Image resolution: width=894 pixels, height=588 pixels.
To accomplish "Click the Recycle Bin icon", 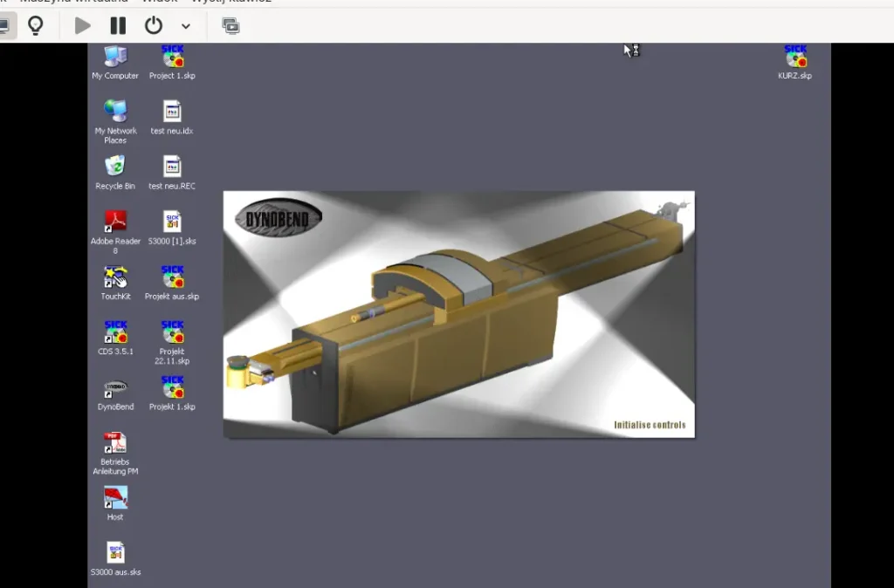I will pos(115,167).
